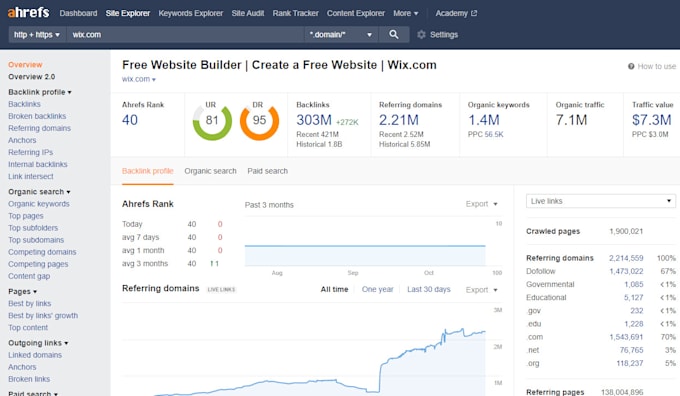680x396 pixels.
Task: Open Broken backlinks report
Action: coord(37,116)
